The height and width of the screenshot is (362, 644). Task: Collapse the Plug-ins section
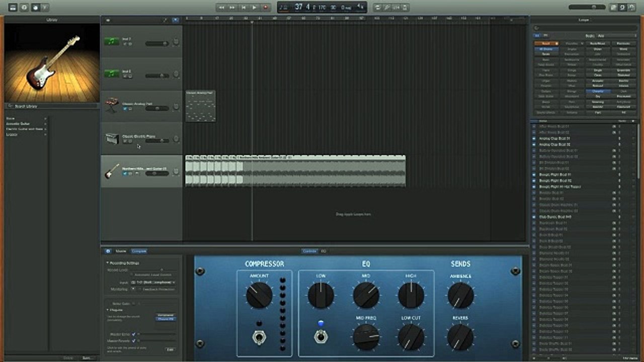click(x=107, y=310)
